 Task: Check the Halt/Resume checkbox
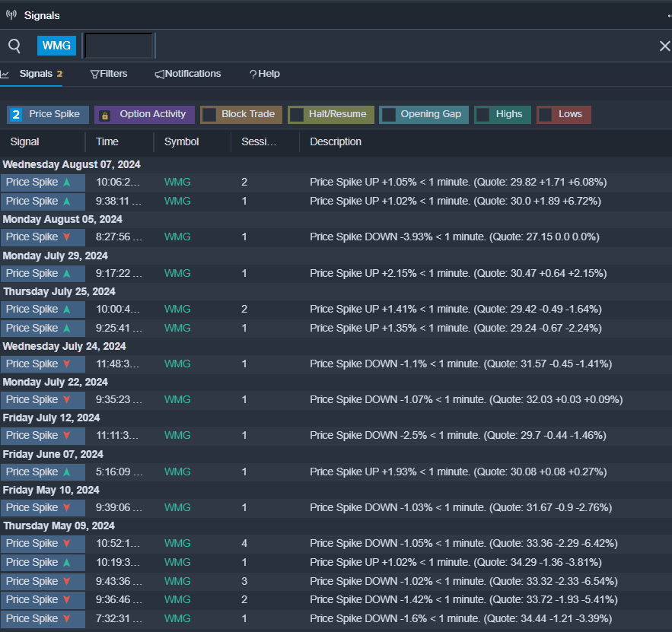[x=297, y=115]
